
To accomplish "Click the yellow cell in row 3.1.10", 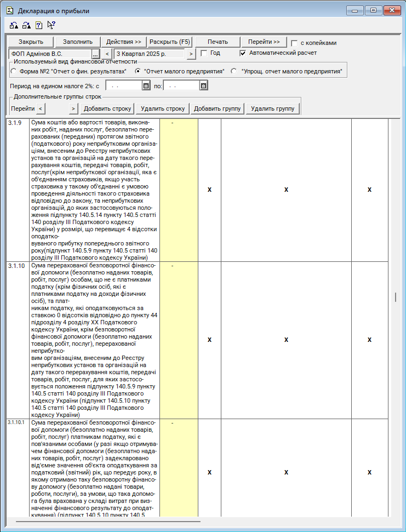I will point(179,340).
